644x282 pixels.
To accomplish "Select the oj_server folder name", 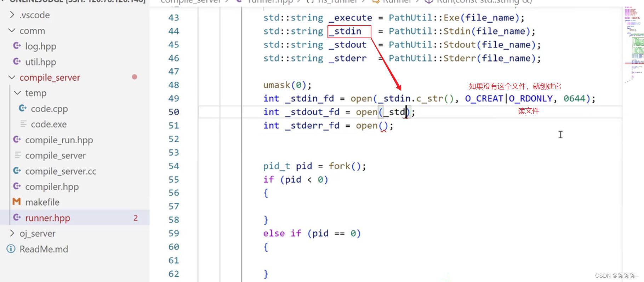I will (38, 234).
